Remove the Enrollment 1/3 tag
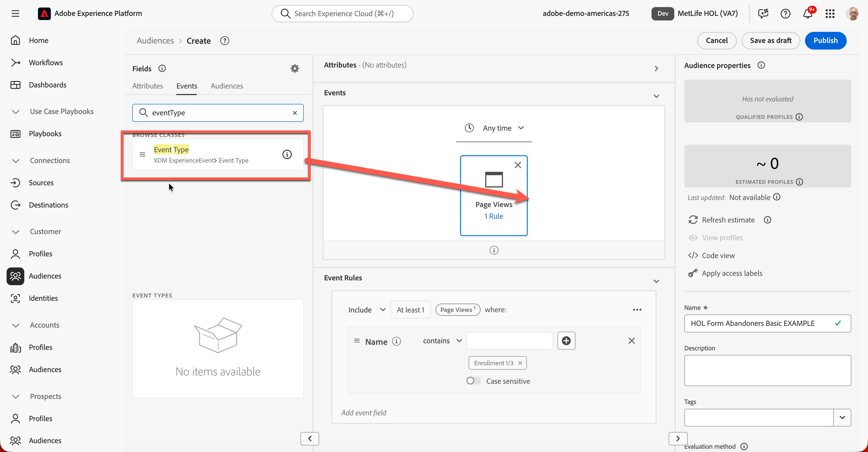Image resolution: width=868 pixels, height=452 pixels. tap(520, 363)
